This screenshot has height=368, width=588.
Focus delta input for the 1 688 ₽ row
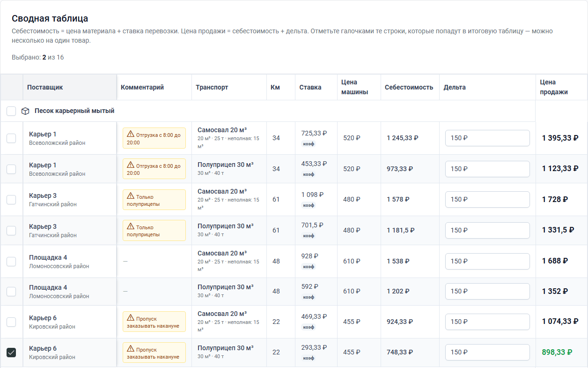tap(487, 261)
